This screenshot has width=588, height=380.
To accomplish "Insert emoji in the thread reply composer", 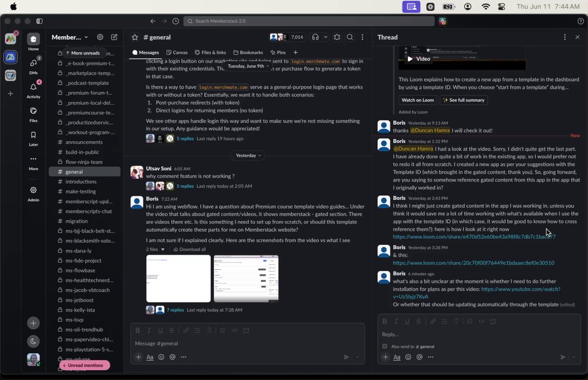I will coord(408,357).
